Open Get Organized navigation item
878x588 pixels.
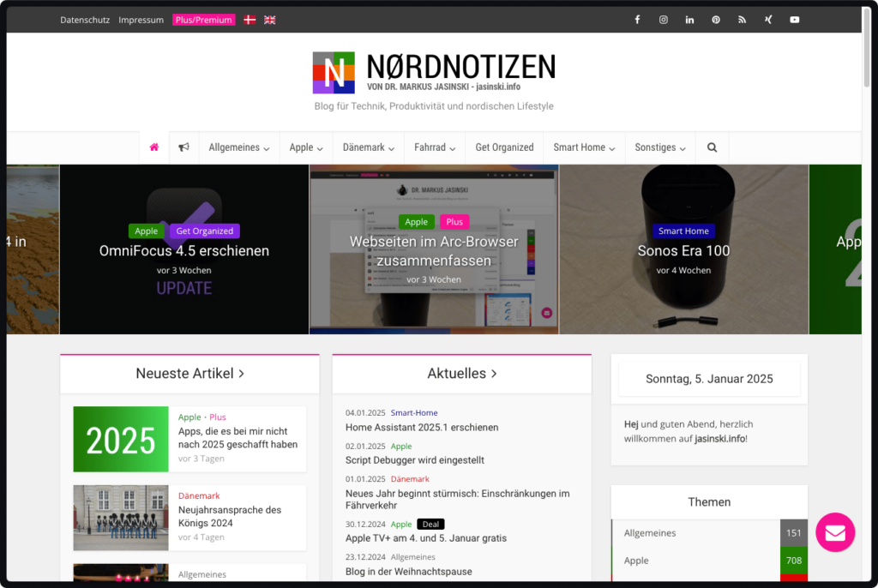(504, 147)
